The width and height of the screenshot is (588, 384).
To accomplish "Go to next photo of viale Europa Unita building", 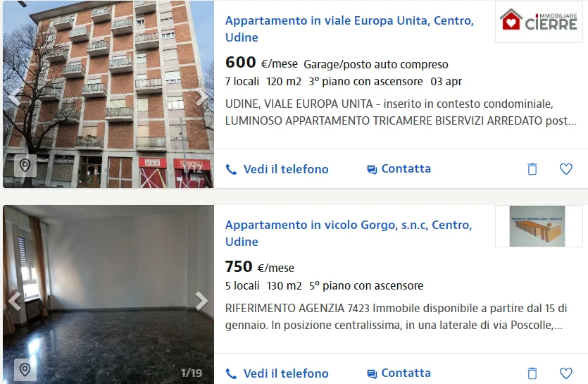I will pyautogui.click(x=201, y=97).
